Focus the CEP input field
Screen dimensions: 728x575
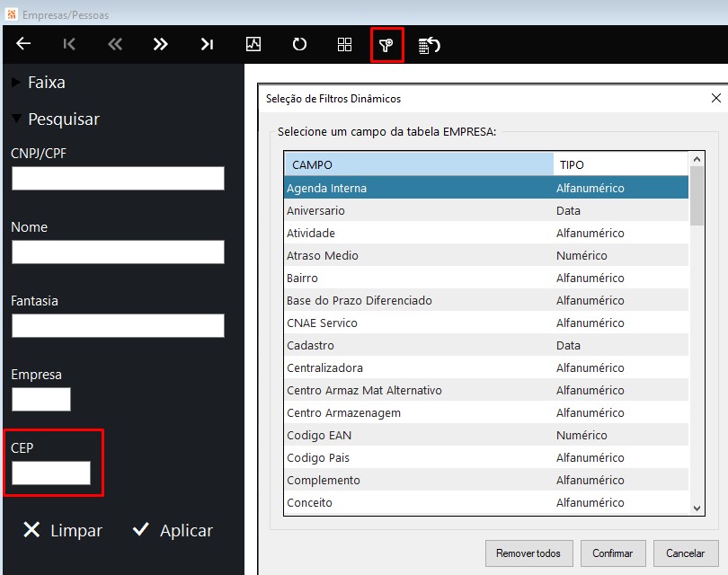(x=51, y=473)
